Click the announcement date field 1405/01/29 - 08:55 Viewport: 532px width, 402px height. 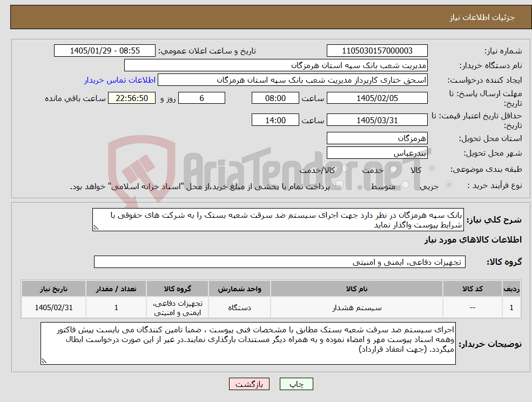tap(104, 51)
